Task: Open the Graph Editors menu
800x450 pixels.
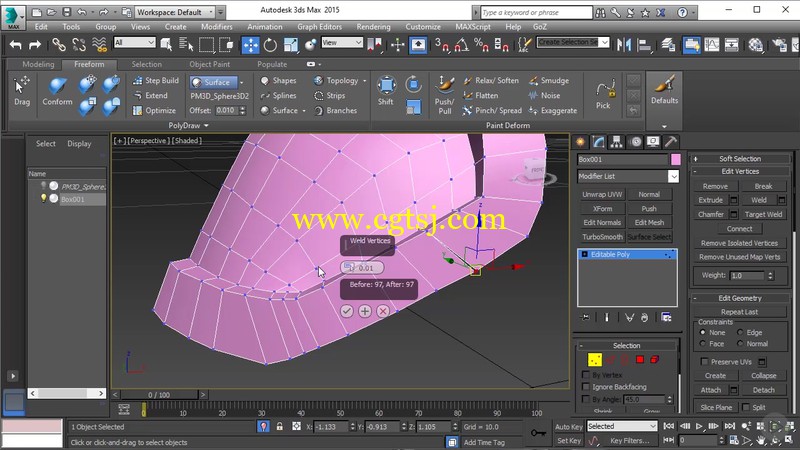Action: [319, 27]
